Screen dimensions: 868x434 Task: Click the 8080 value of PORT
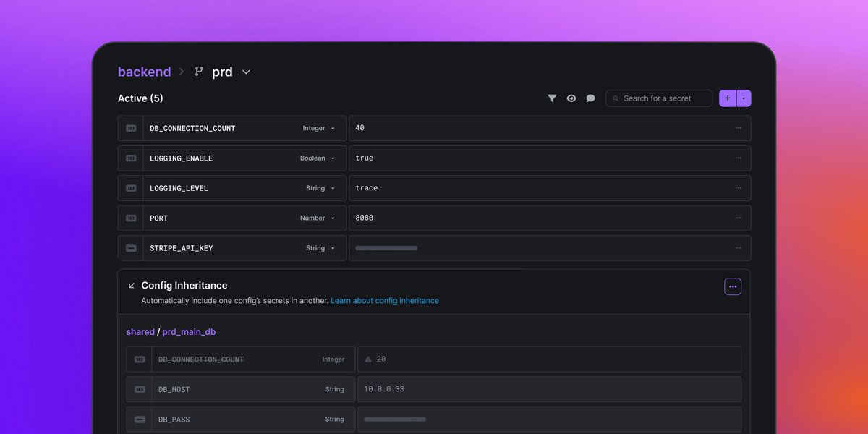(365, 218)
